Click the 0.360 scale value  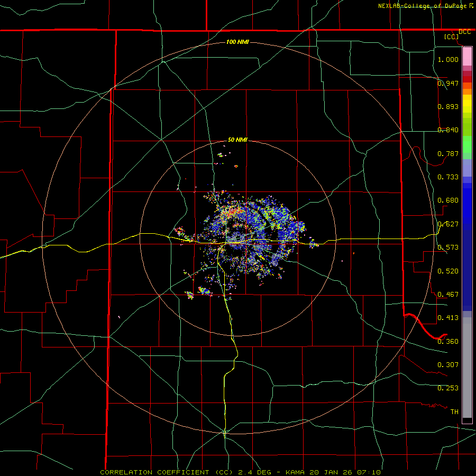(448, 341)
